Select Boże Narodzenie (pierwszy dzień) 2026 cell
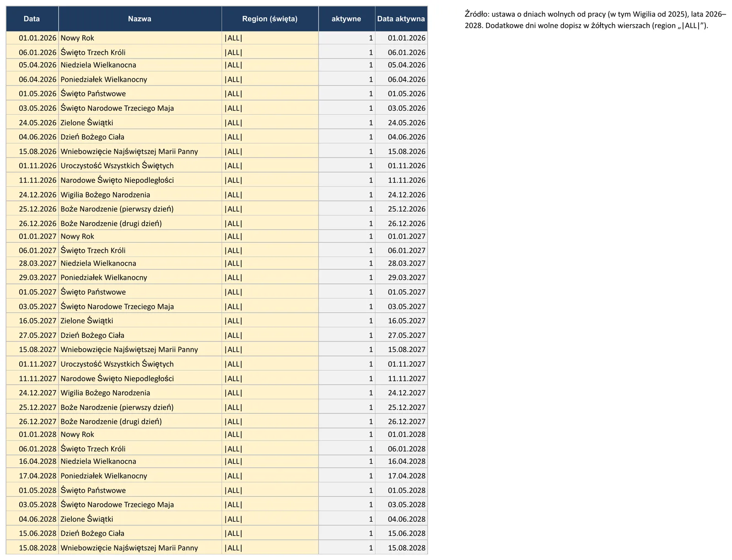The height and width of the screenshot is (560, 732). coord(140,209)
